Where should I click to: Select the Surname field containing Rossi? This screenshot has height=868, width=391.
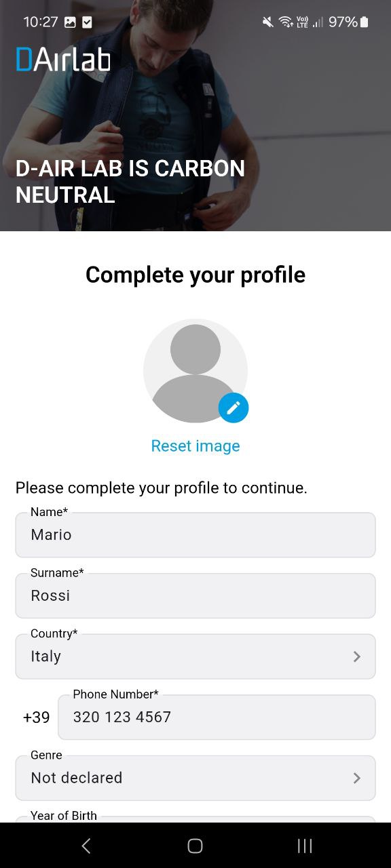point(195,595)
